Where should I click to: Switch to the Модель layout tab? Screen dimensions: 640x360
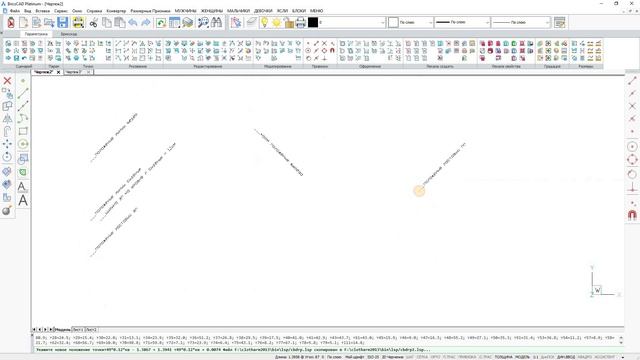62,329
